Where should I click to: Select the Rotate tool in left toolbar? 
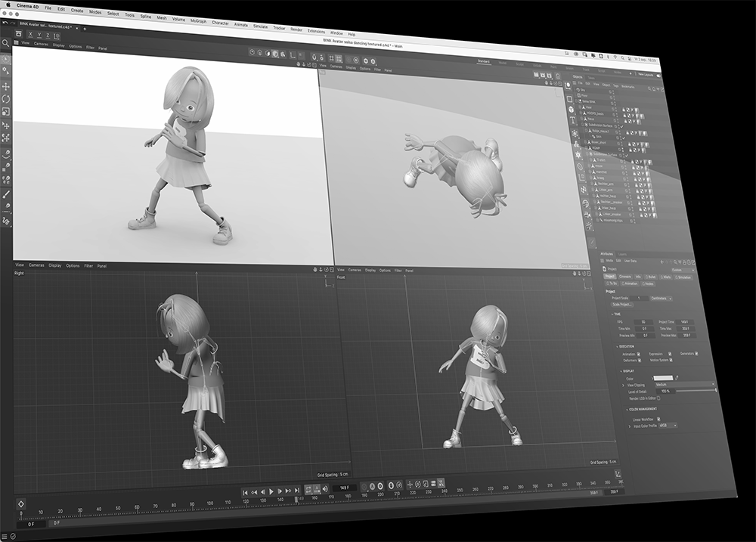click(x=6, y=99)
